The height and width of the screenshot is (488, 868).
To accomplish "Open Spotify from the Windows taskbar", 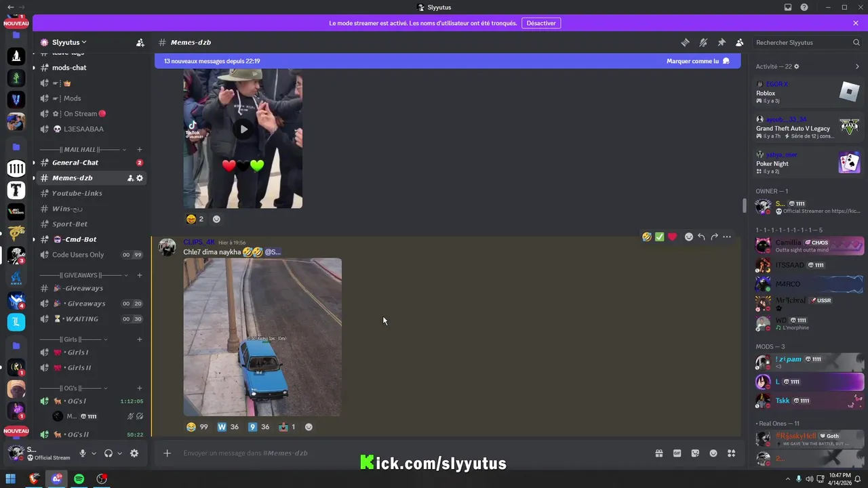I will [79, 479].
